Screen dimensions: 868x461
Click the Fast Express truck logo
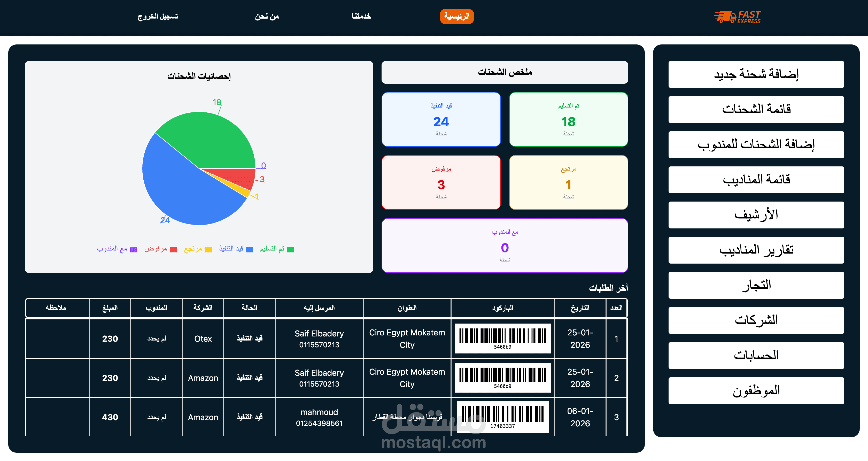point(737,17)
